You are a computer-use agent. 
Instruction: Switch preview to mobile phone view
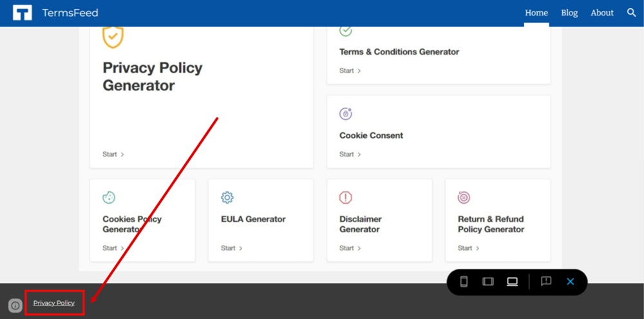coord(464,282)
